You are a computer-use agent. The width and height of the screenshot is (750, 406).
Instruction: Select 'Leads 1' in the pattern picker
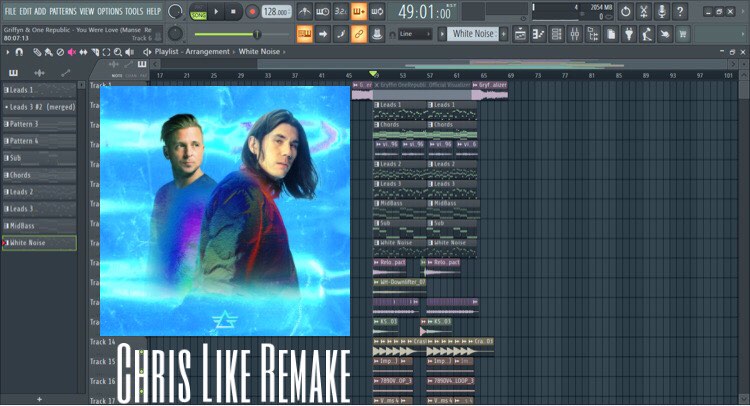pos(39,90)
